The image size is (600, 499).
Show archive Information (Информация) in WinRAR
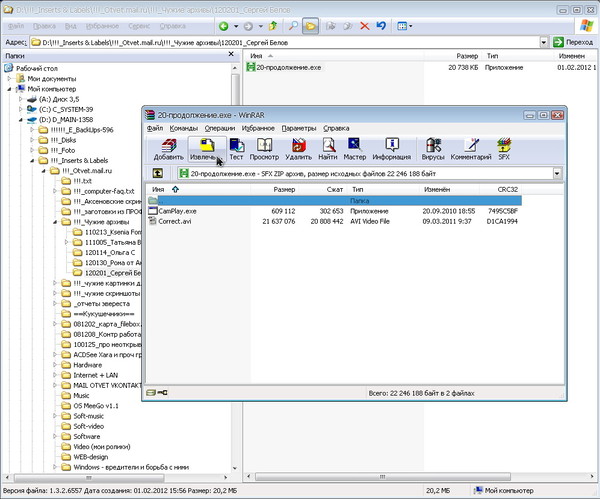coord(391,149)
